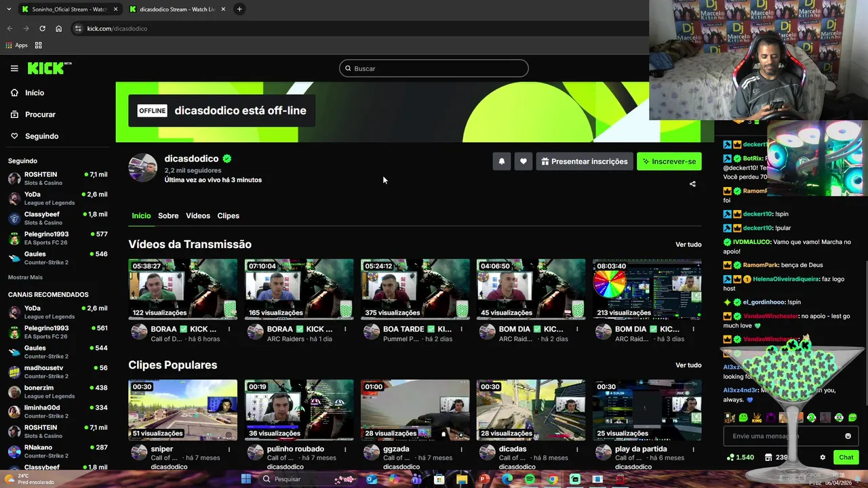
Task: Select the KING crown emote
Action: (x=757, y=418)
